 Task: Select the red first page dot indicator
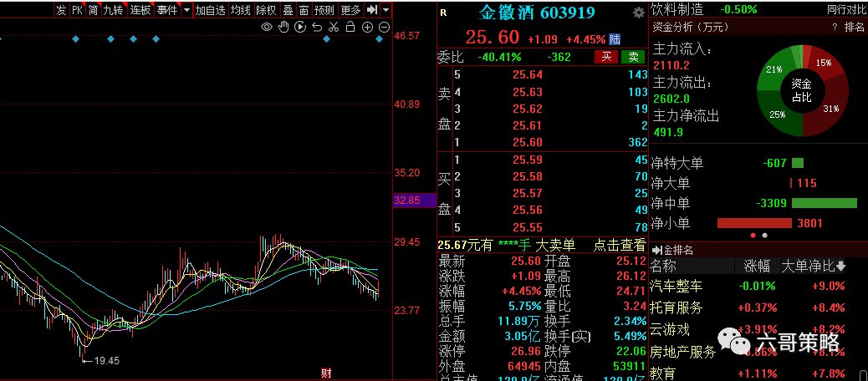tap(753, 235)
